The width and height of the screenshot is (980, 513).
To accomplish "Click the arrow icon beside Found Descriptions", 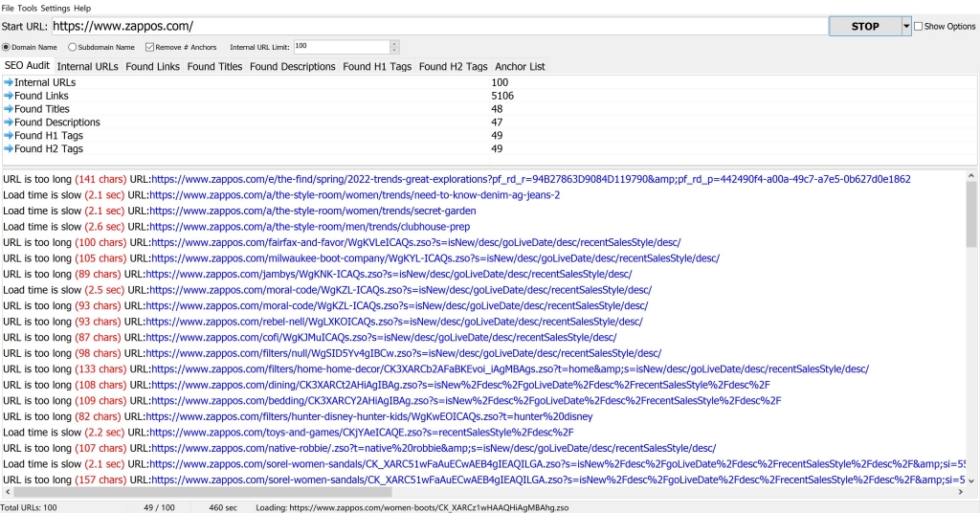I will (8, 123).
